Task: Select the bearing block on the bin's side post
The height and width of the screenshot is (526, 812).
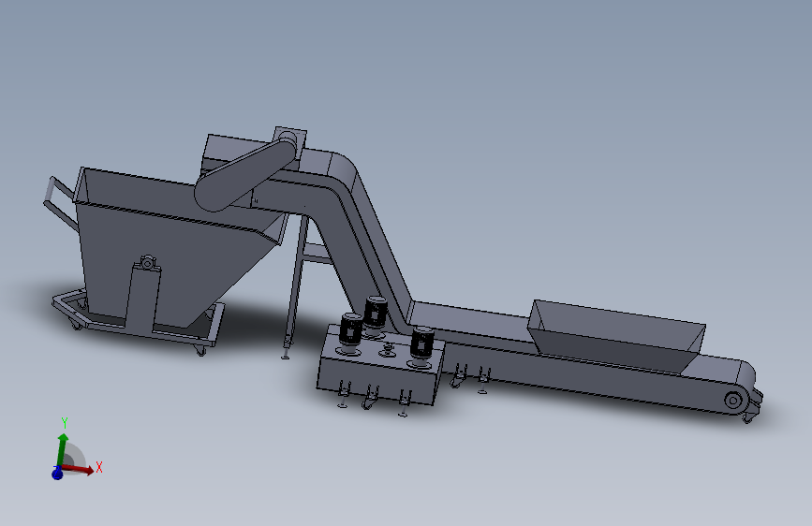Action: pyautogui.click(x=148, y=262)
